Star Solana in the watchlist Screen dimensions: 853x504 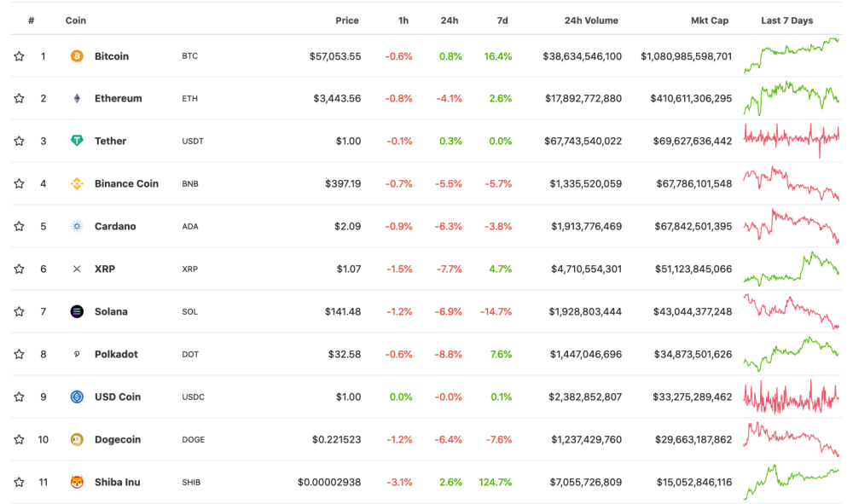[19, 311]
